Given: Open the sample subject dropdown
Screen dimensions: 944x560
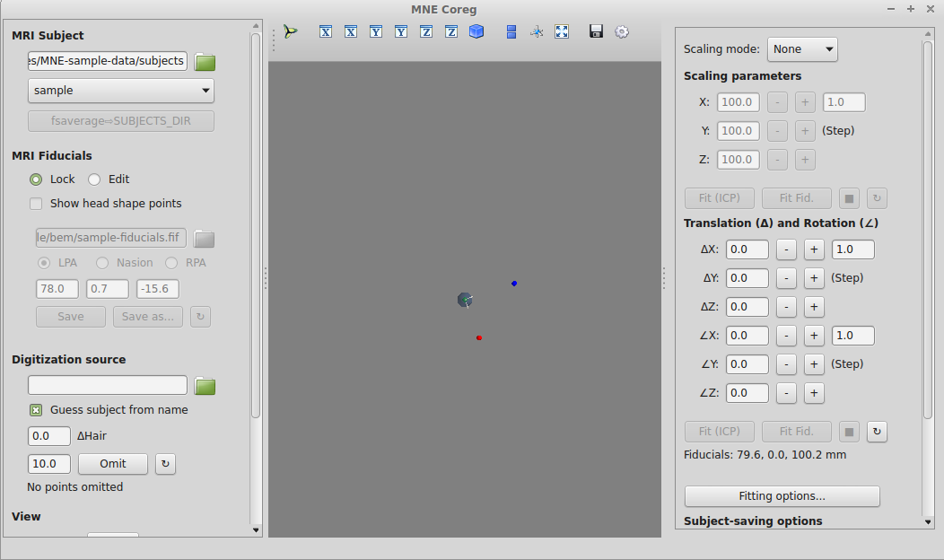Looking at the screenshot, I should (120, 91).
